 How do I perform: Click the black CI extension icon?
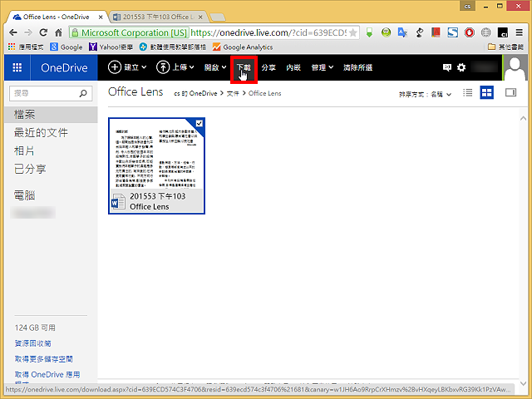click(x=502, y=32)
